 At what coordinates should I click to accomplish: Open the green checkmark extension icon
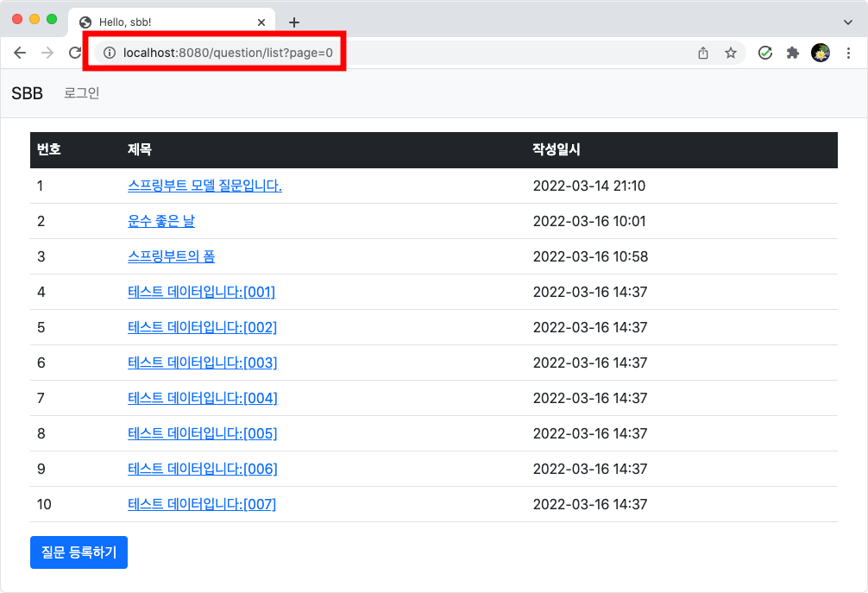coord(765,53)
